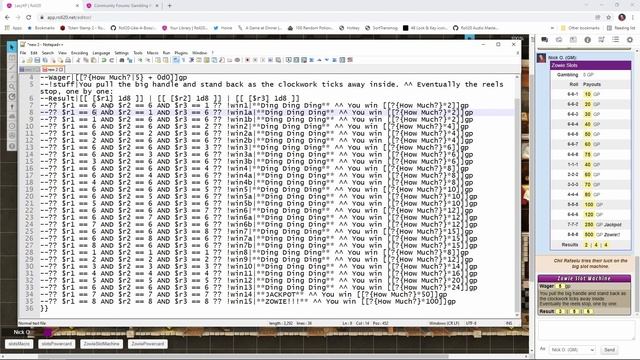
Task: Switch to Notepad++ 'new 2' document tab
Action: click(53, 69)
